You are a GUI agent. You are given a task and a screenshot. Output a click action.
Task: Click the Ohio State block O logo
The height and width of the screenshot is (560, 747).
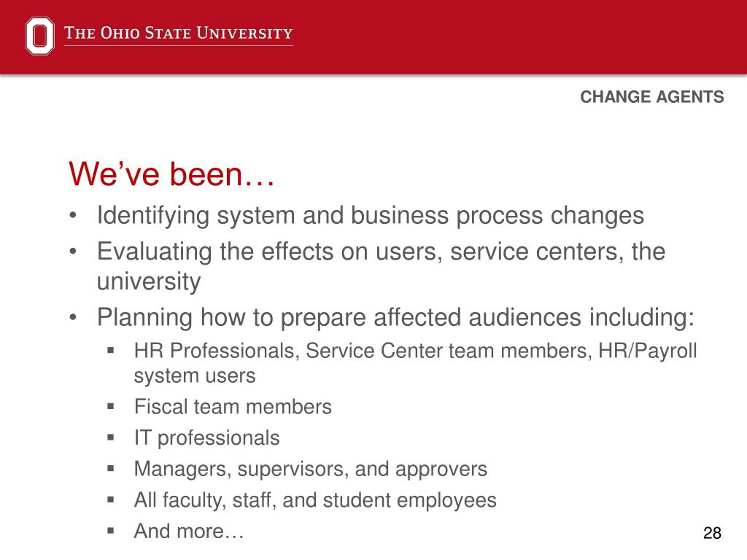point(39,36)
